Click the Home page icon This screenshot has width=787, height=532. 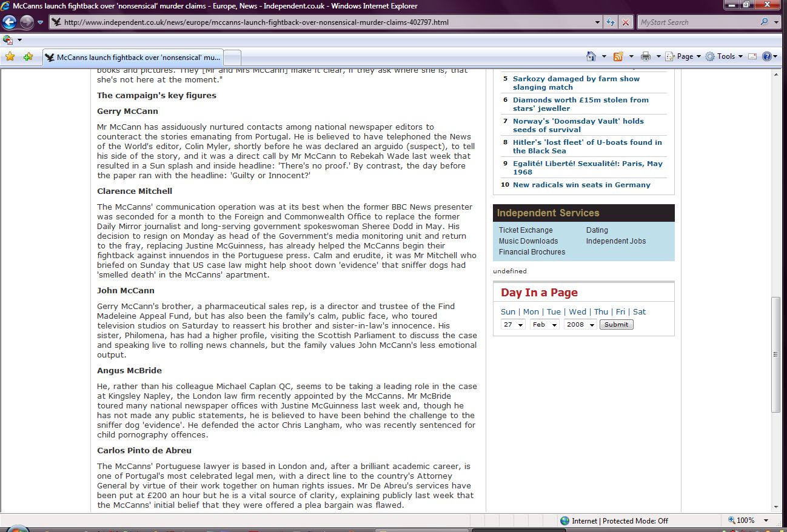click(x=591, y=56)
